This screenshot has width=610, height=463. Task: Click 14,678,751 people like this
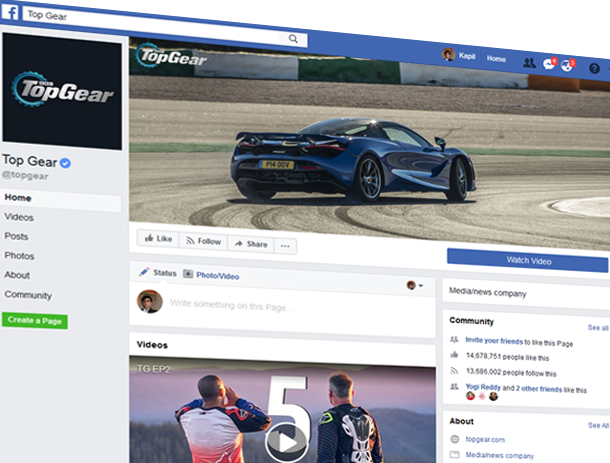[x=507, y=357]
